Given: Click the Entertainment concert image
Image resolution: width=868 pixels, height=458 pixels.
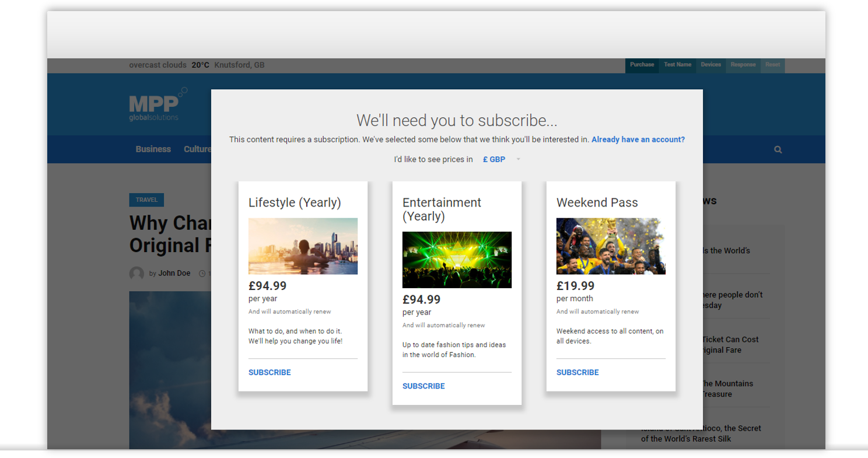Looking at the screenshot, I should tap(457, 260).
